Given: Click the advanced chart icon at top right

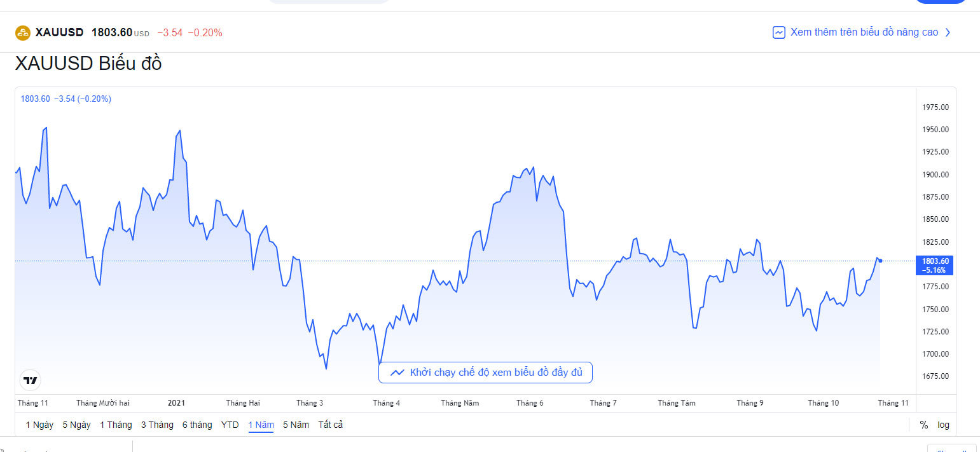Looking at the screenshot, I should (x=778, y=32).
